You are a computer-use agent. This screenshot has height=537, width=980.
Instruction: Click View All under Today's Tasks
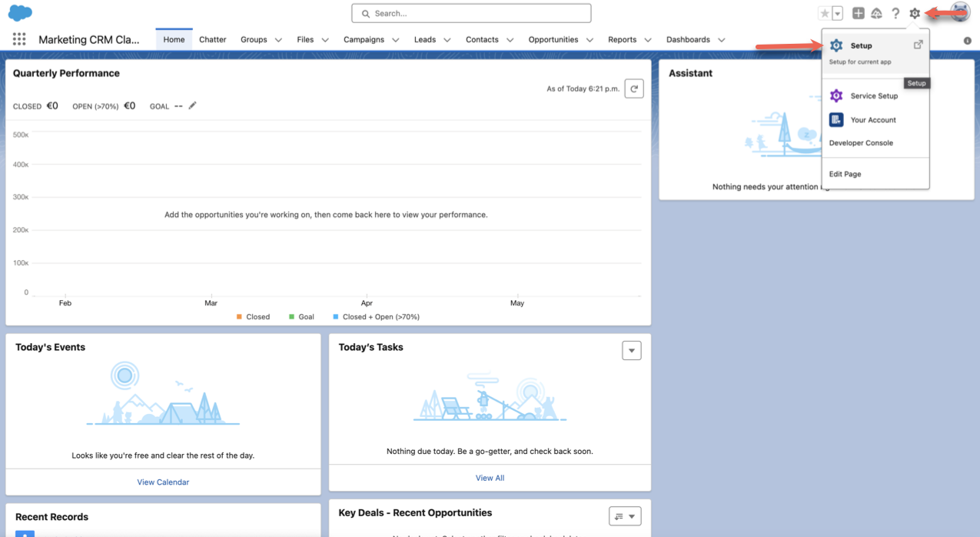(x=490, y=478)
